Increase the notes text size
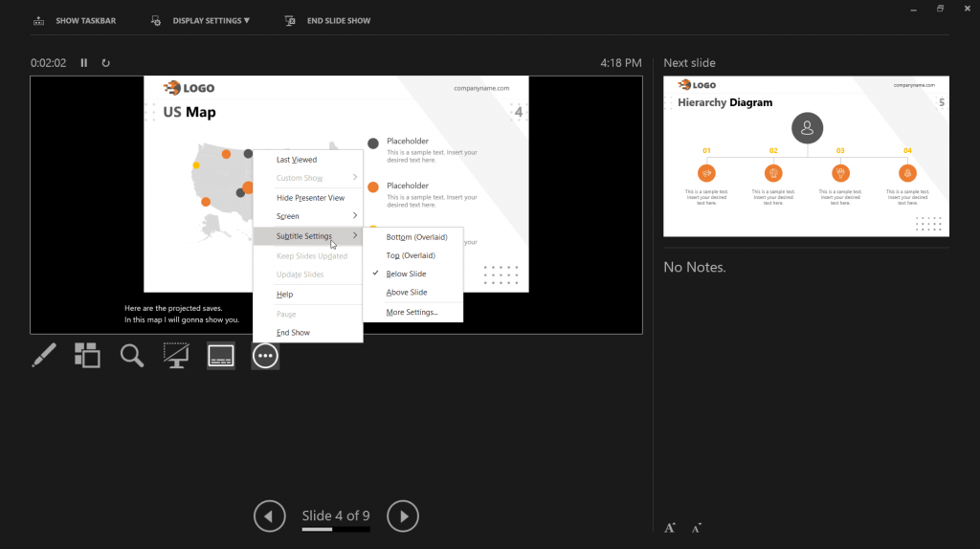 [669, 528]
